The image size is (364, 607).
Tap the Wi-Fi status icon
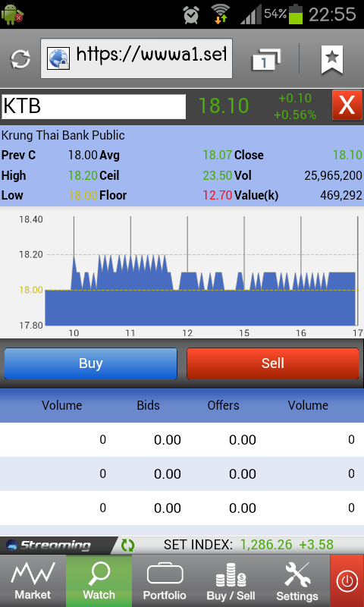(221, 14)
